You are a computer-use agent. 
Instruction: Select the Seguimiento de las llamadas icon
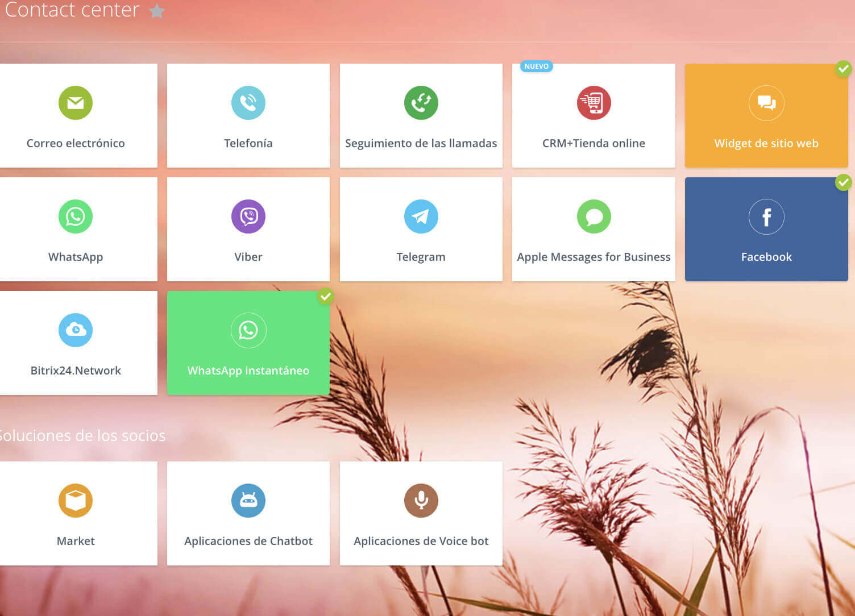tap(421, 103)
